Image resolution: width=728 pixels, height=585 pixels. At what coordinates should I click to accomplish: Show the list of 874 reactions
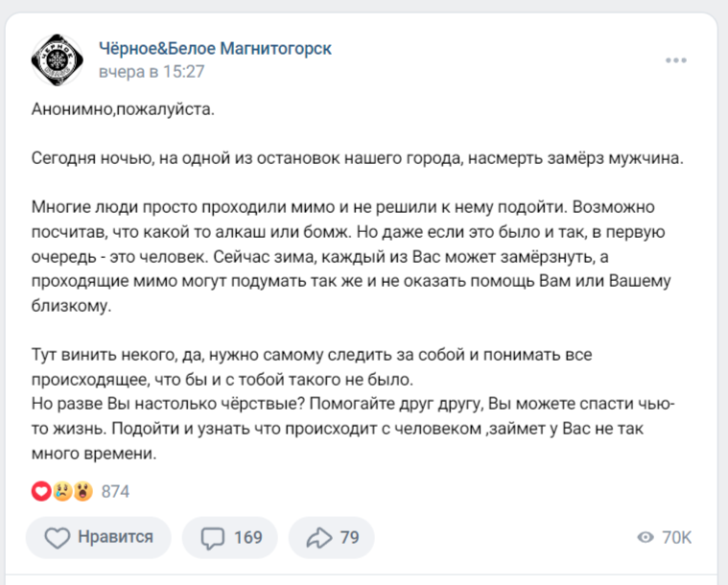point(115,492)
